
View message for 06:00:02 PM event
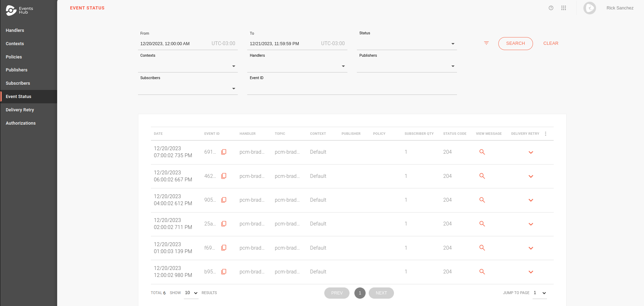tap(482, 176)
